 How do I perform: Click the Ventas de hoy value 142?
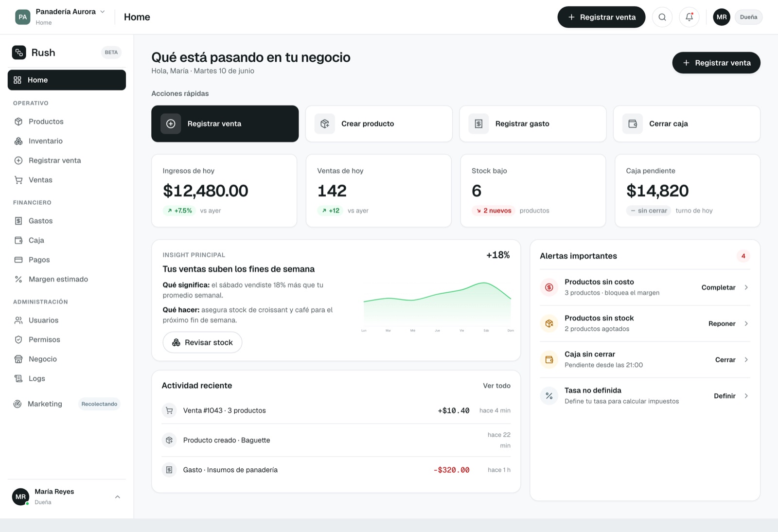[332, 191]
